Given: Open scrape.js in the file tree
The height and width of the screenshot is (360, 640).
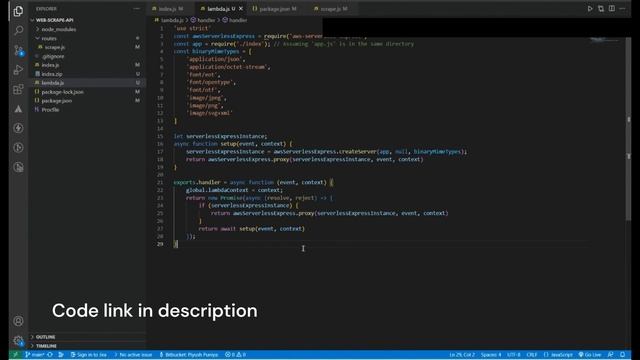Looking at the screenshot, I should (x=55, y=47).
